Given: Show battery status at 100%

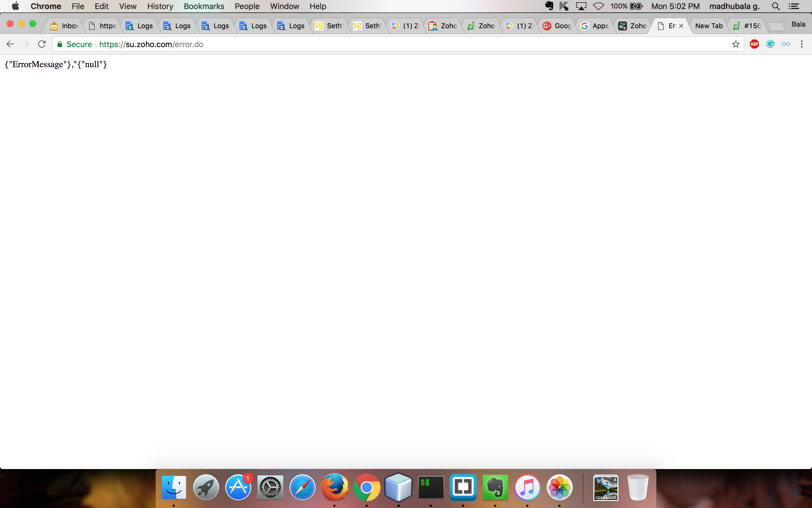Looking at the screenshot, I should 626,6.
